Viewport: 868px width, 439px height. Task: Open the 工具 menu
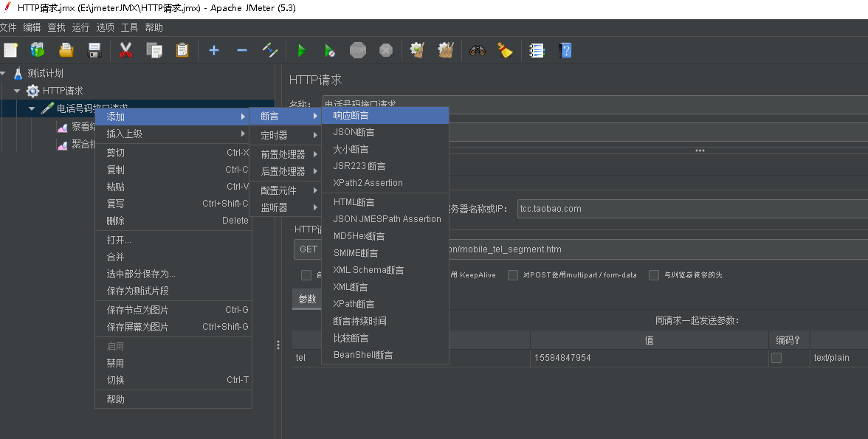coord(129,27)
